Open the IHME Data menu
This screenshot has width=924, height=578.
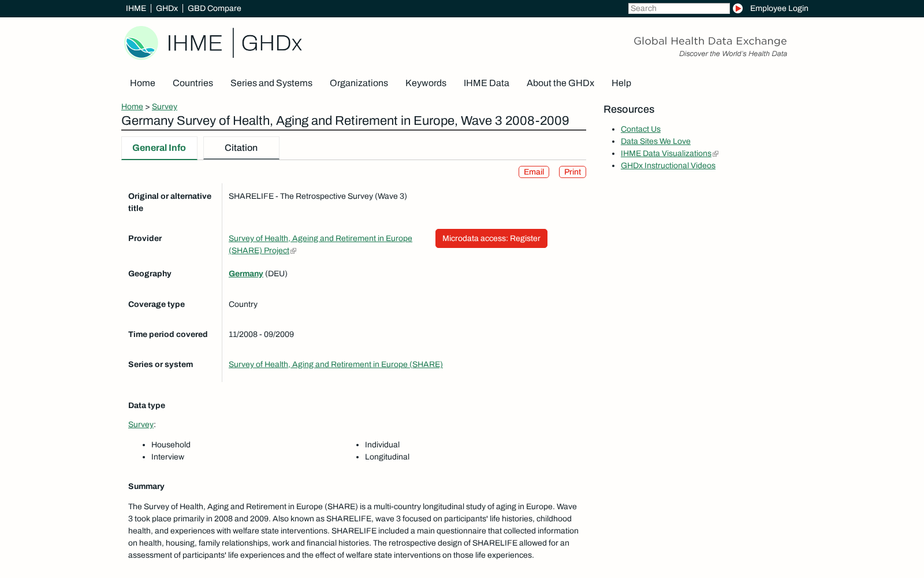point(486,83)
